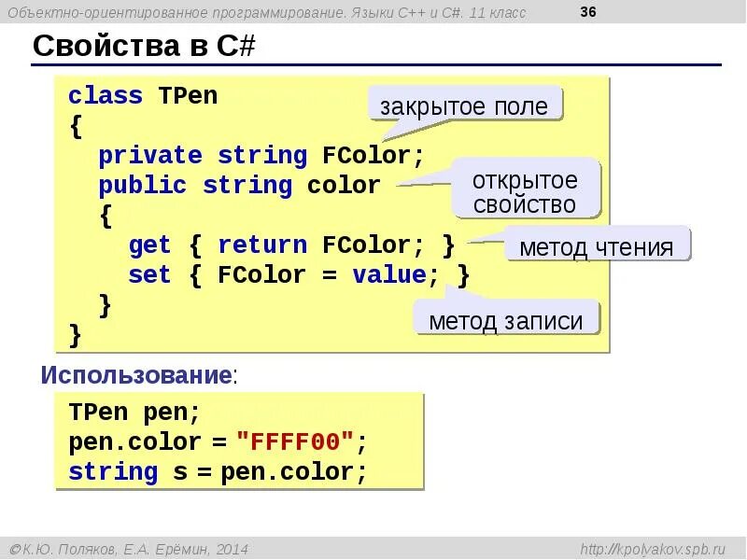The height and width of the screenshot is (560, 747).
Task: Click the string literal "FFFF00"
Action: pyautogui.click(x=295, y=441)
